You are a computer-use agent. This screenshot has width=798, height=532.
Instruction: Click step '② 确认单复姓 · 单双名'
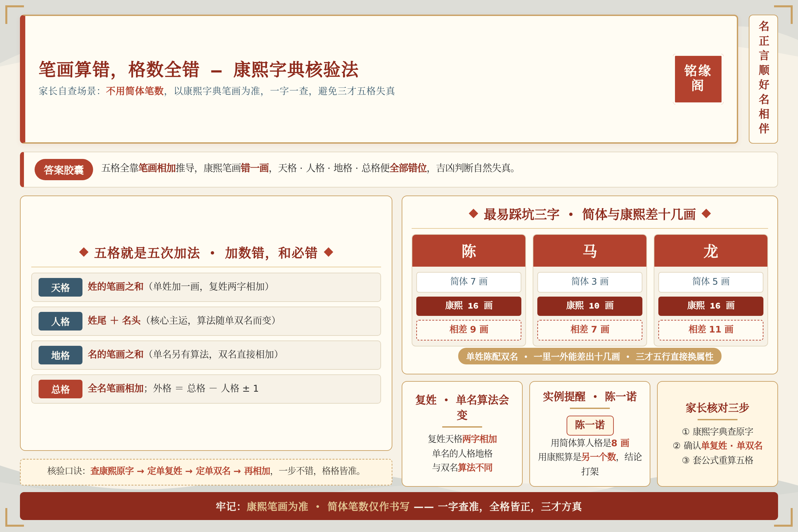[x=717, y=446]
